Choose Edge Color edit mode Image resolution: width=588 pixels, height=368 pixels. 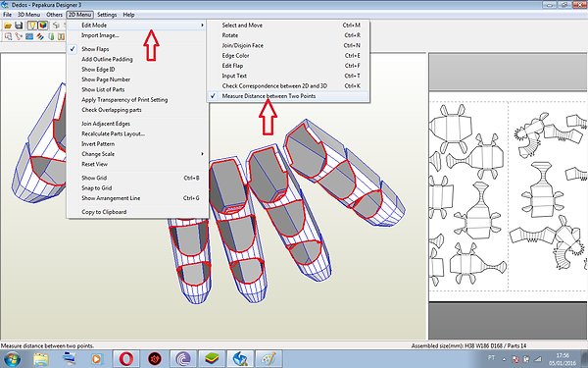(x=288, y=56)
